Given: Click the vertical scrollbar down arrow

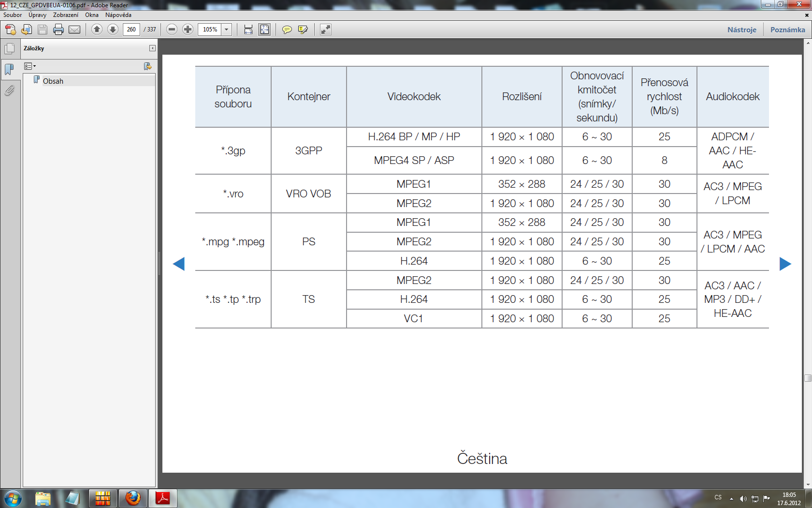Looking at the screenshot, I should coord(808,485).
